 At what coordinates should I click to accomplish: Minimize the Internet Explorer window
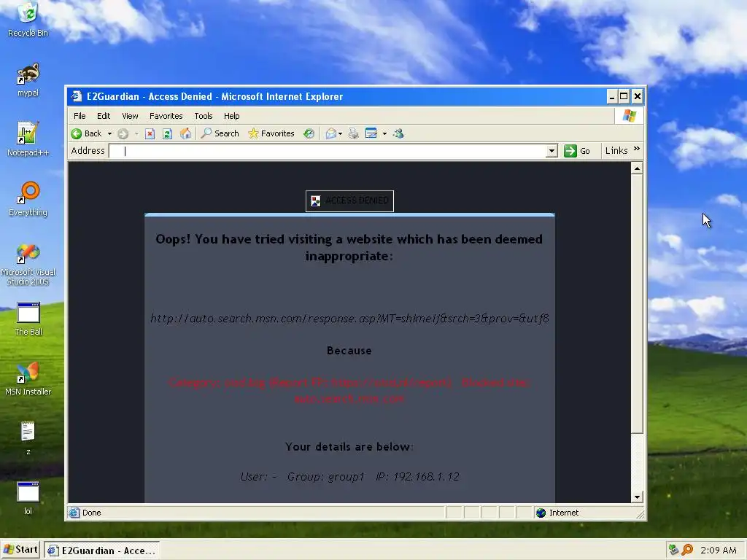pyautogui.click(x=612, y=97)
